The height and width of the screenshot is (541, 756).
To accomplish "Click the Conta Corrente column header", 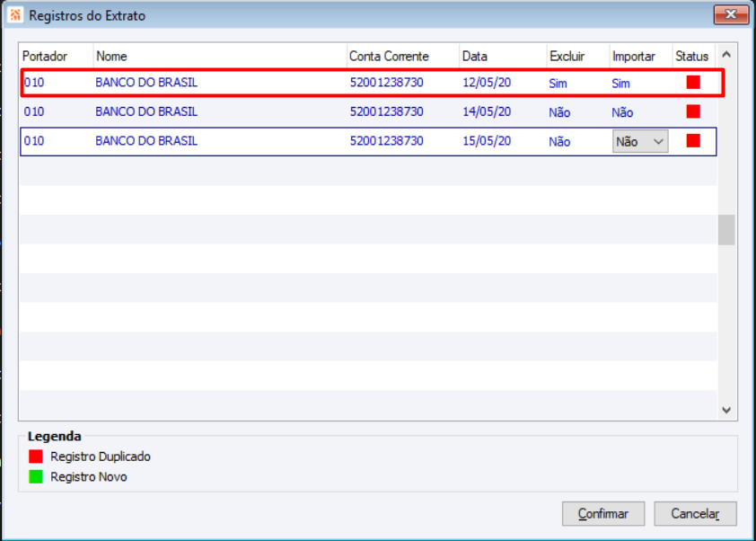I will pos(403,56).
